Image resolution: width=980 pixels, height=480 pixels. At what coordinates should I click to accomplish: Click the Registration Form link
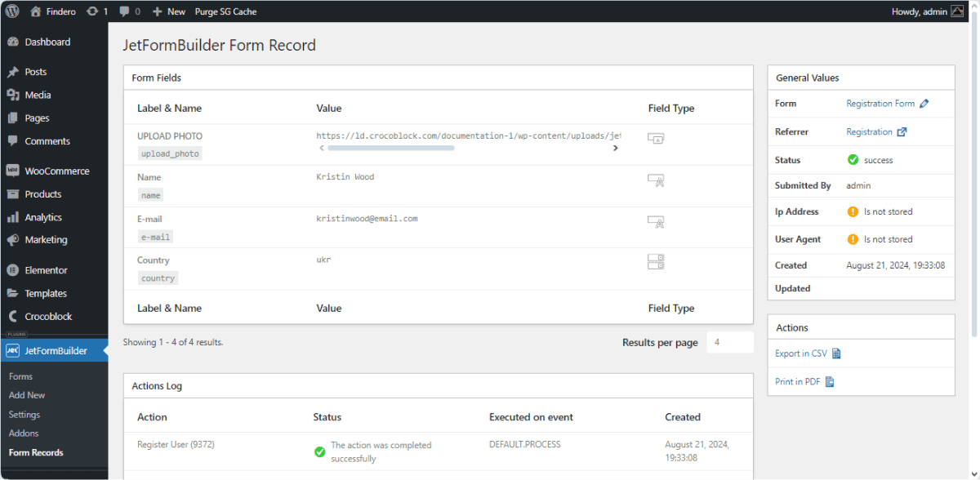tap(882, 104)
